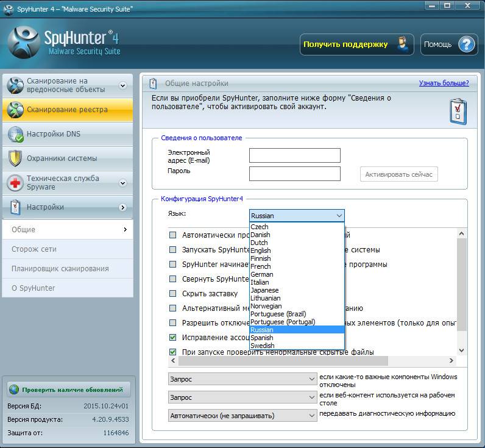
Task: Select Finnish language option
Action: (297, 258)
